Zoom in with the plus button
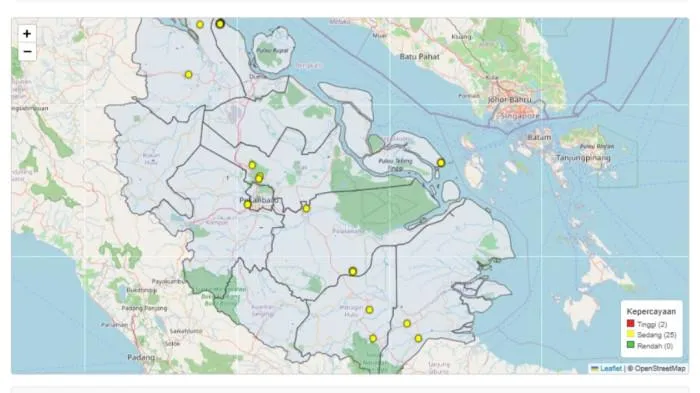700x393 pixels. click(27, 33)
